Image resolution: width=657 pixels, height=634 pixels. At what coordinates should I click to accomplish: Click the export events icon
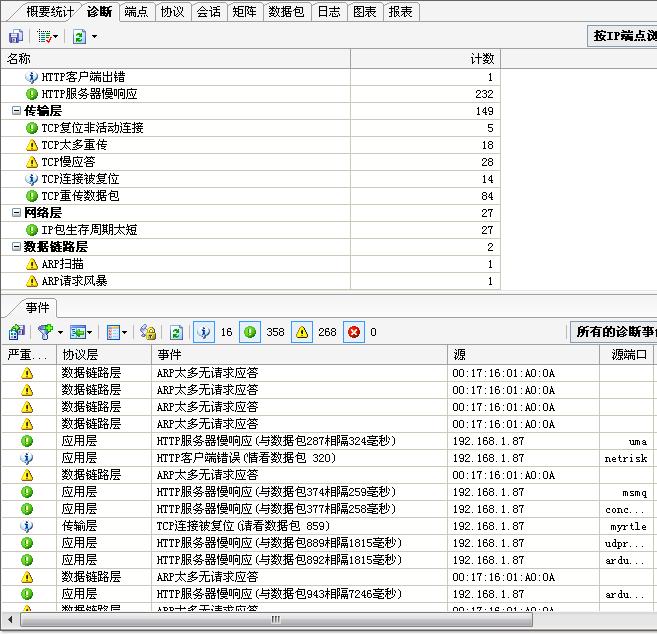(17, 332)
